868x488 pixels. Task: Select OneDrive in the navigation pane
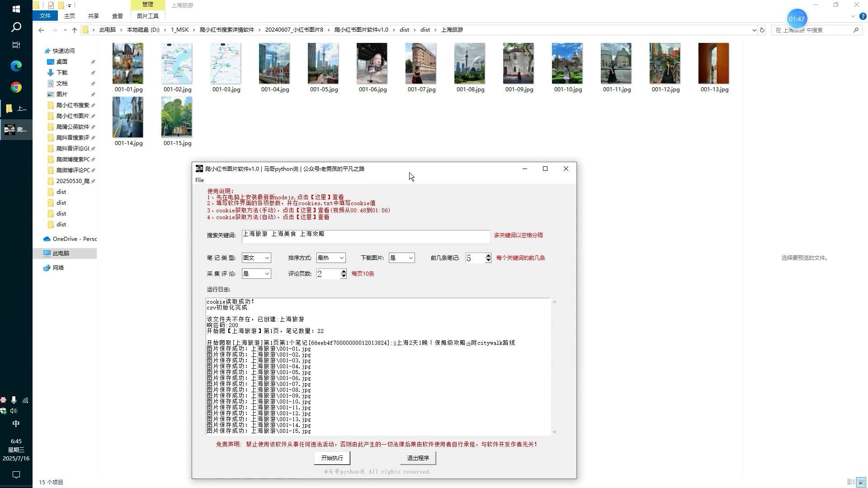click(x=70, y=239)
